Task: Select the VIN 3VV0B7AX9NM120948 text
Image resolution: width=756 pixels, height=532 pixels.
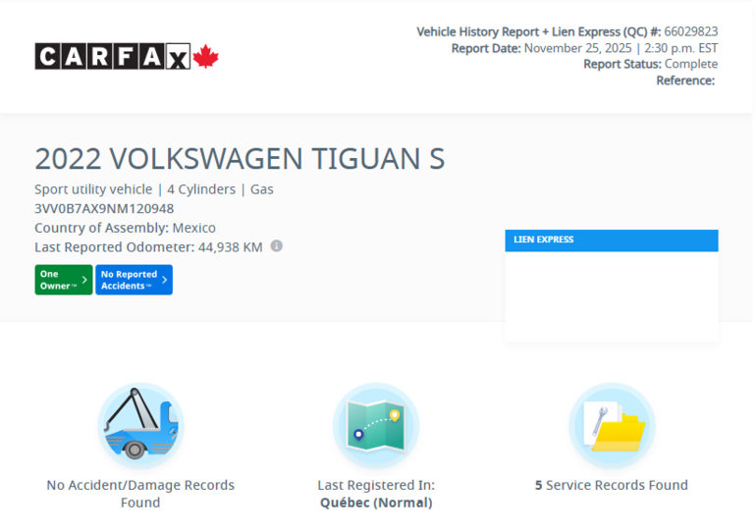Action: [104, 208]
